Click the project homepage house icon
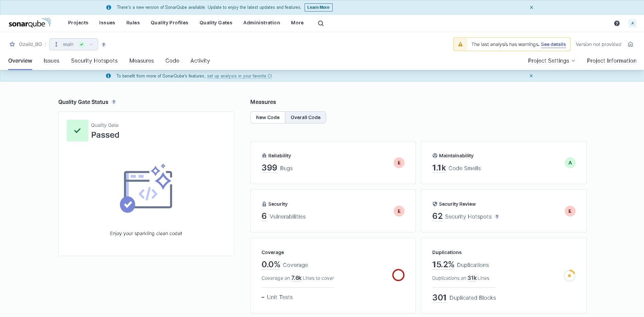This screenshot has width=644, height=317. tap(630, 44)
